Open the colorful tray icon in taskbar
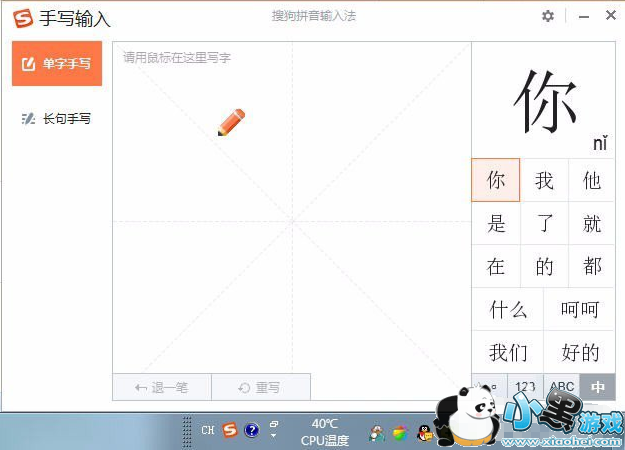This screenshot has height=450, width=625. (x=401, y=433)
